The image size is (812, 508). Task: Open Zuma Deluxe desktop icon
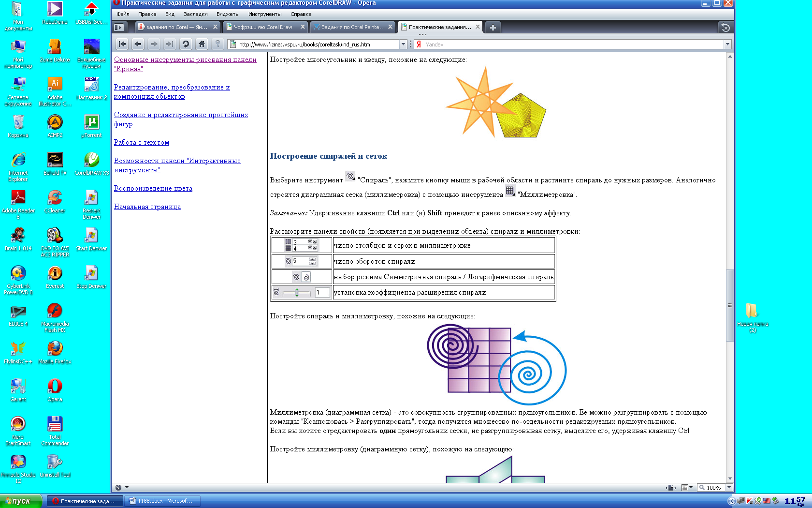click(55, 50)
